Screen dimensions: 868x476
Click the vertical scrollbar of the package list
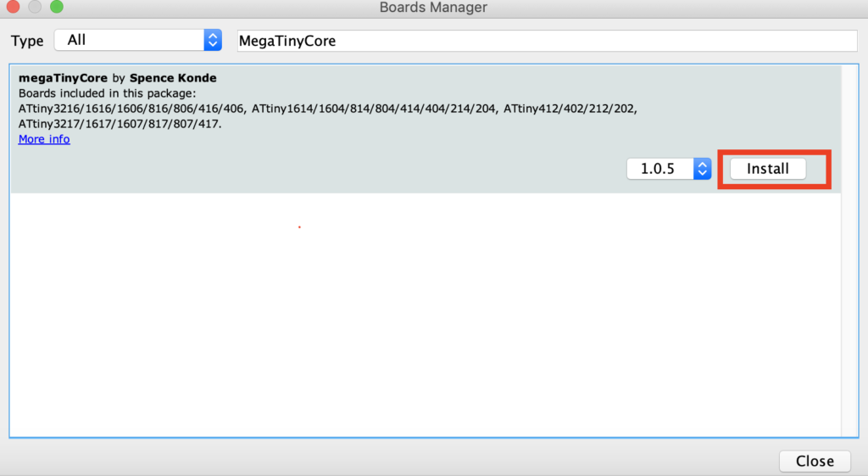pos(849,255)
